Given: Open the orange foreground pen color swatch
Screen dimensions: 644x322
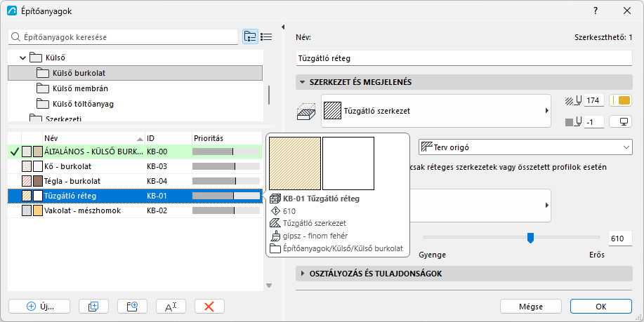Looking at the screenshot, I should pos(620,100).
